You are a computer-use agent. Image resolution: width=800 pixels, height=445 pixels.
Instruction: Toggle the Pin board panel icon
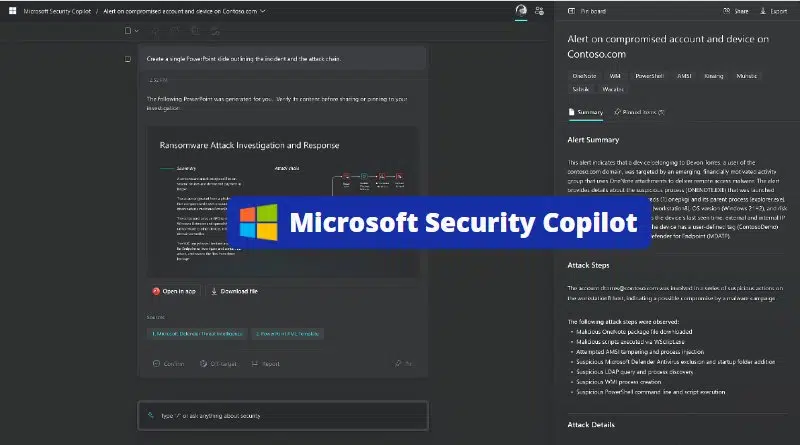pos(571,11)
